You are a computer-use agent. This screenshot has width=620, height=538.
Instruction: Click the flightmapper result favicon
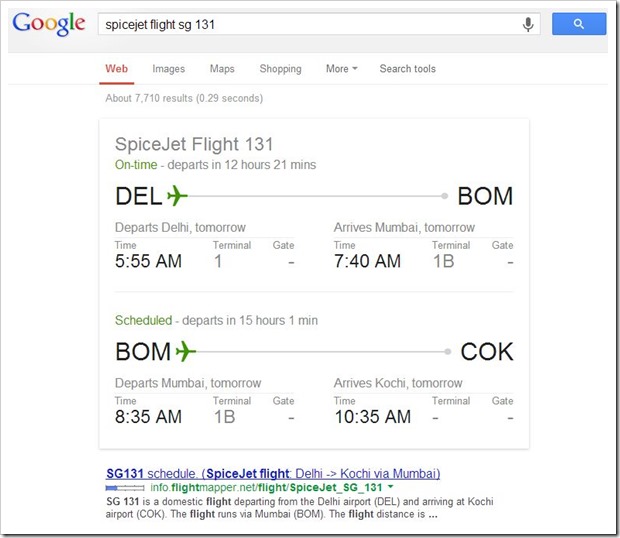[x=120, y=488]
